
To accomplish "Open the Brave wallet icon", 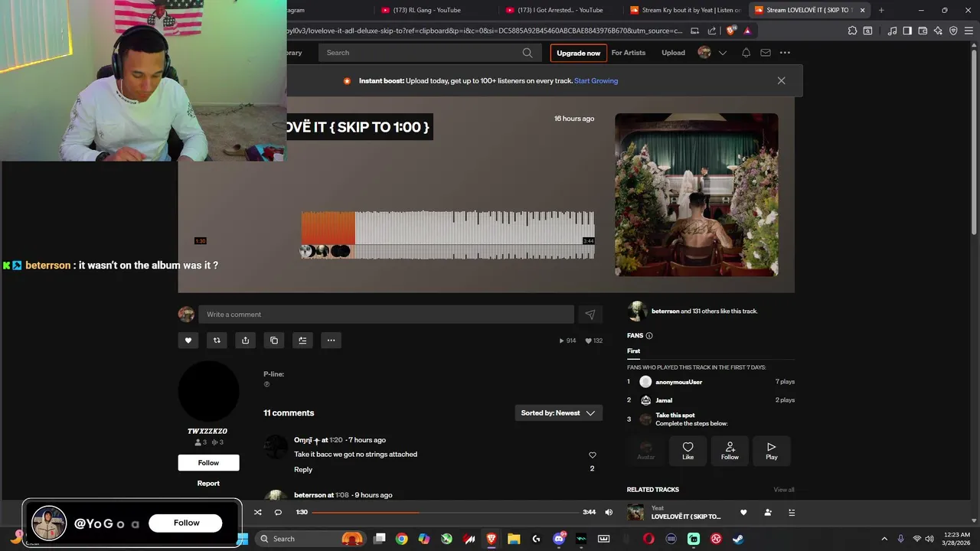I will click(923, 31).
